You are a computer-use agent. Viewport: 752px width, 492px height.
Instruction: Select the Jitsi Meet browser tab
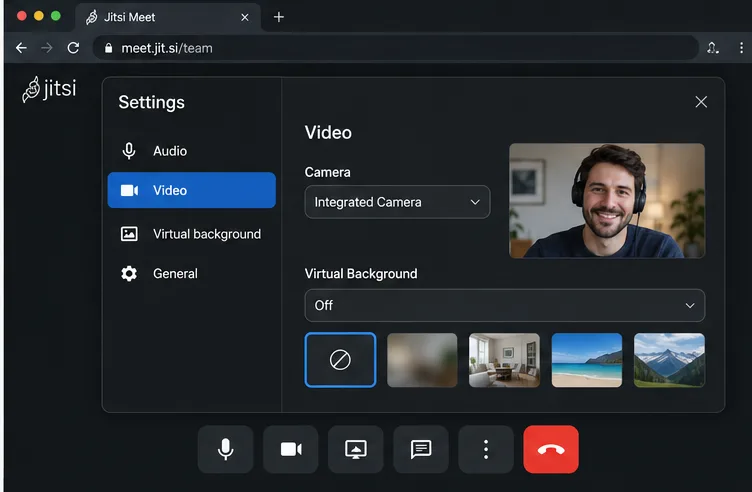168,17
